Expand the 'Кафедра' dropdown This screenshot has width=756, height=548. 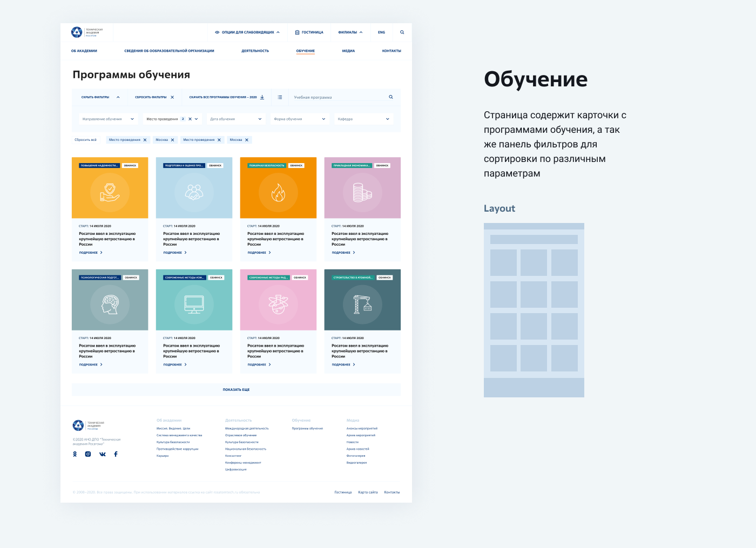pos(363,119)
